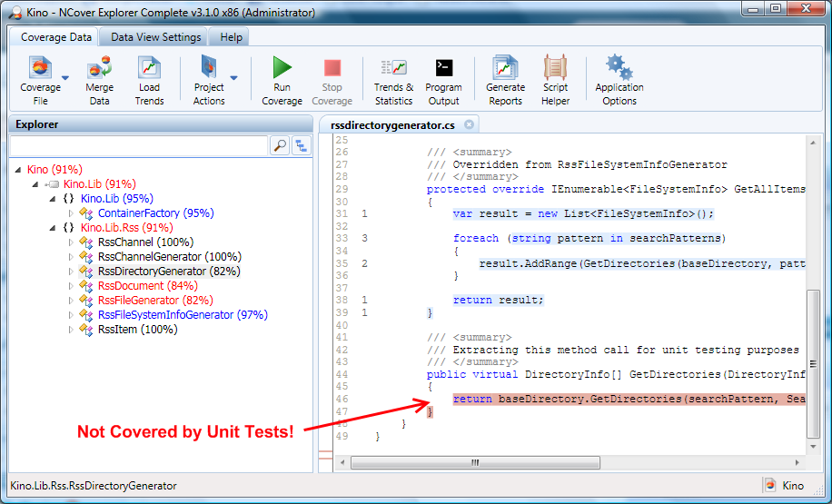Image resolution: width=832 pixels, height=504 pixels.
Task: Open the Coverage File button
Action: tap(40, 81)
